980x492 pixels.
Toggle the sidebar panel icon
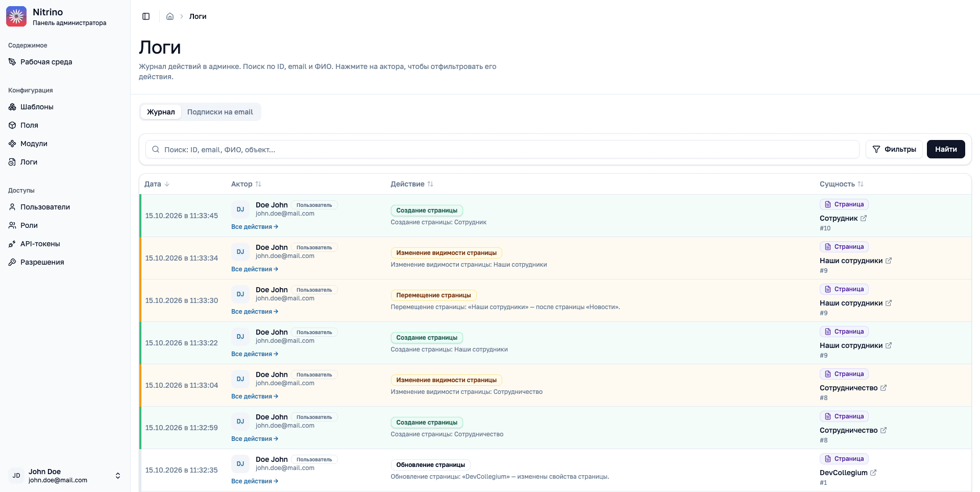tap(146, 16)
